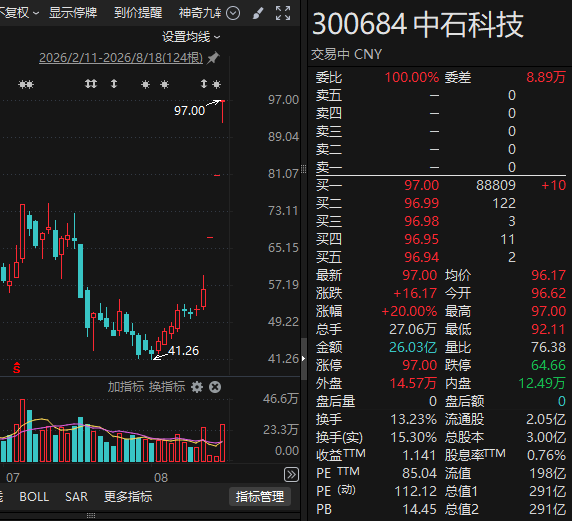Open 指标管理 indicator management
This screenshot has height=521, width=572.
tap(260, 497)
